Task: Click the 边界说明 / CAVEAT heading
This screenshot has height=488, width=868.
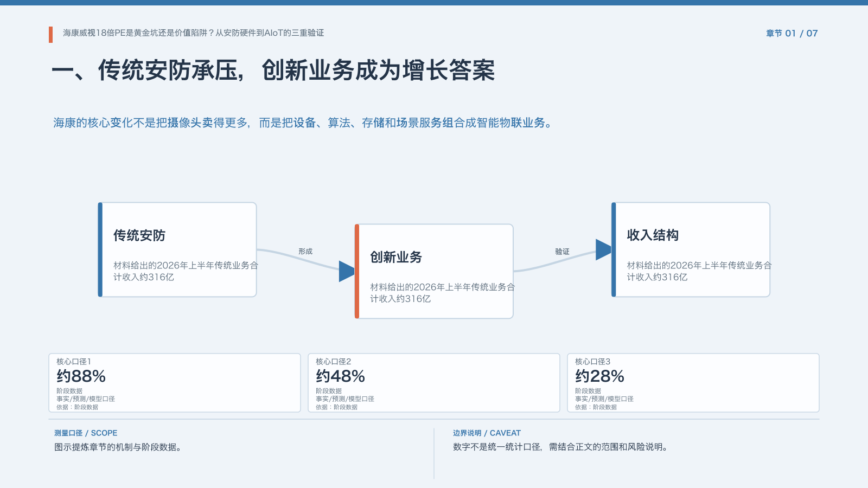Action: click(x=487, y=433)
